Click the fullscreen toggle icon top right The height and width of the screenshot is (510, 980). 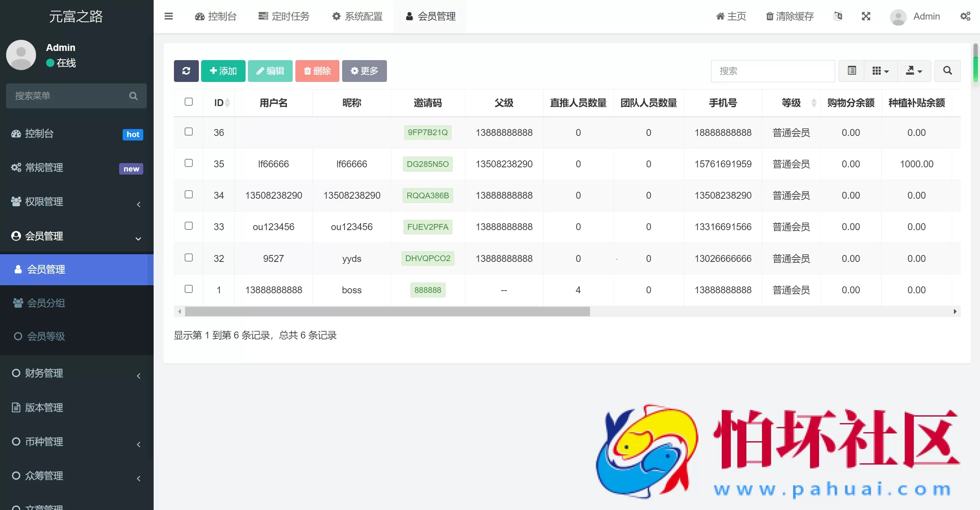[x=866, y=16]
